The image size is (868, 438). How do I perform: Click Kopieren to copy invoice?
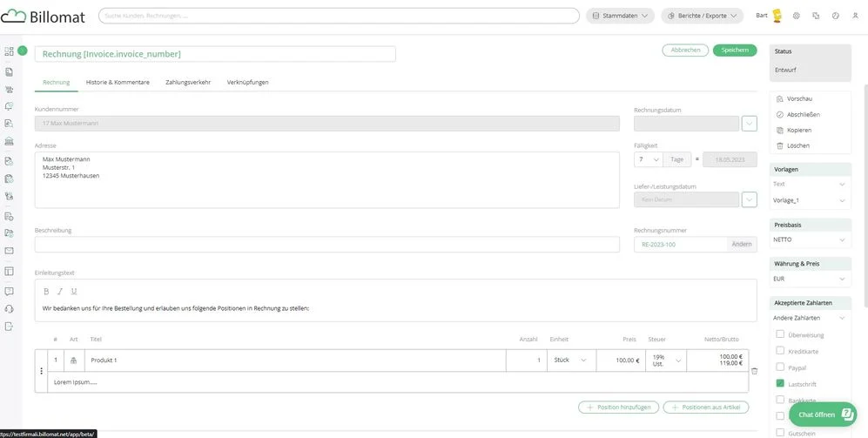click(x=794, y=130)
